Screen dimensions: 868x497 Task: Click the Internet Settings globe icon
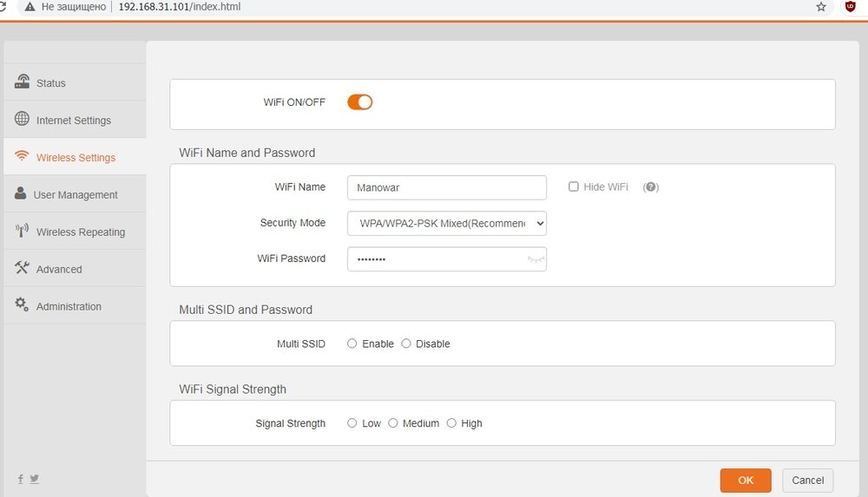click(x=22, y=120)
